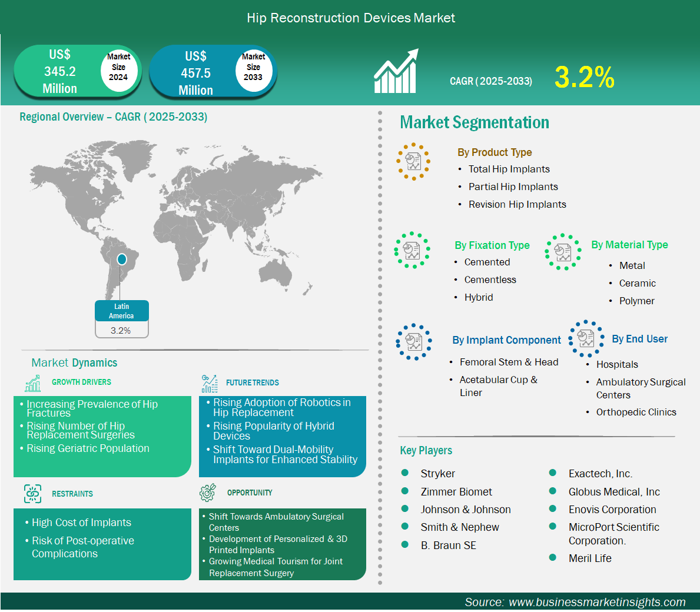Select the Latin America region label
The height and width of the screenshot is (612, 700).
tap(121, 311)
